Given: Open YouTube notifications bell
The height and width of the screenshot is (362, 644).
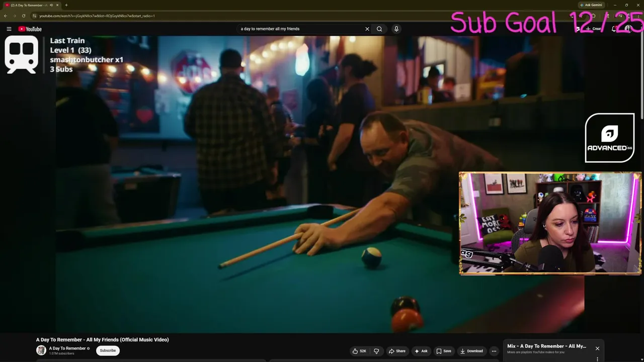Looking at the screenshot, I should (x=614, y=29).
